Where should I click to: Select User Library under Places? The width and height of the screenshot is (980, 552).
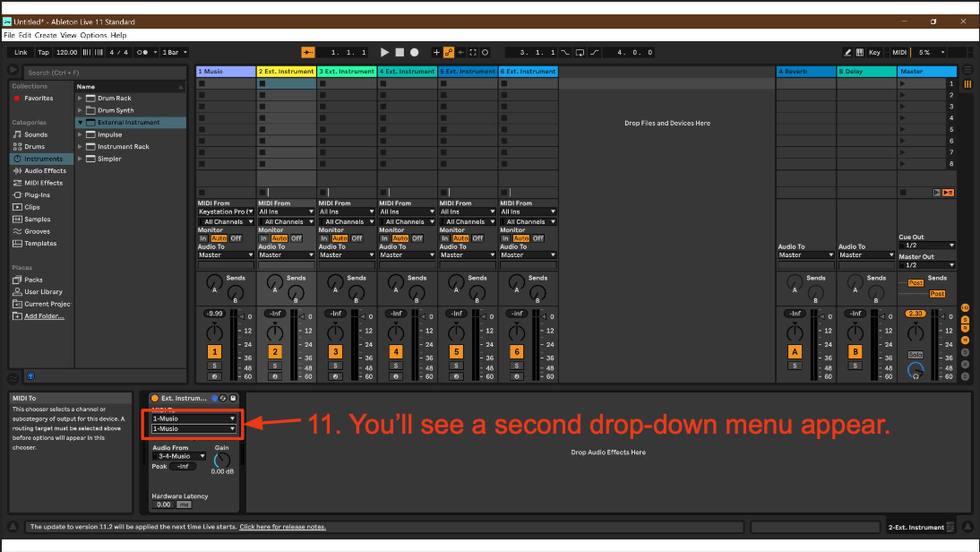[x=43, y=292]
